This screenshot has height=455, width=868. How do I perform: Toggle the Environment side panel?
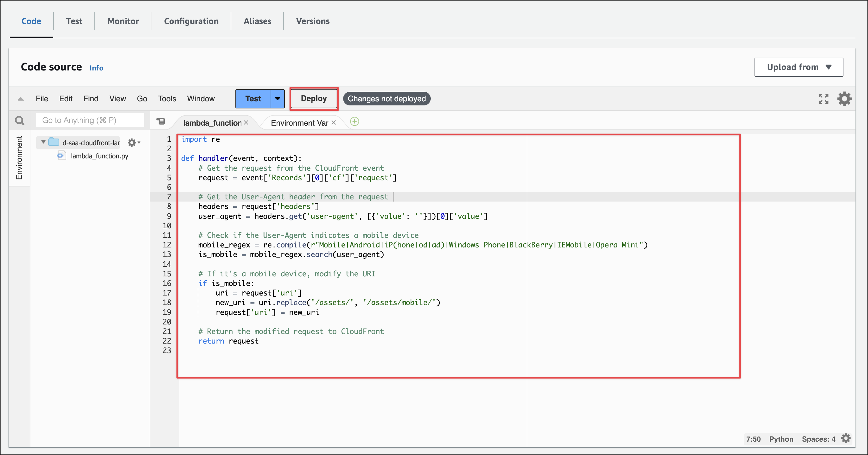point(19,158)
